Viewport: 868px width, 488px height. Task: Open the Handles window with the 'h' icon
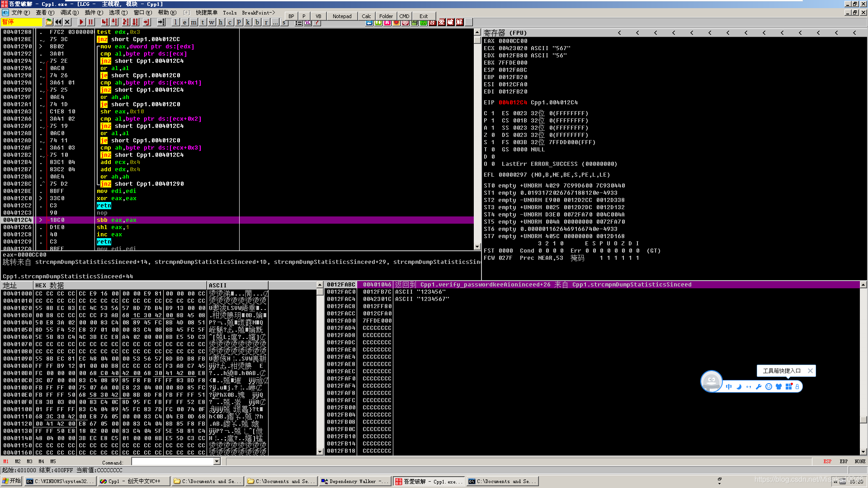pos(221,22)
